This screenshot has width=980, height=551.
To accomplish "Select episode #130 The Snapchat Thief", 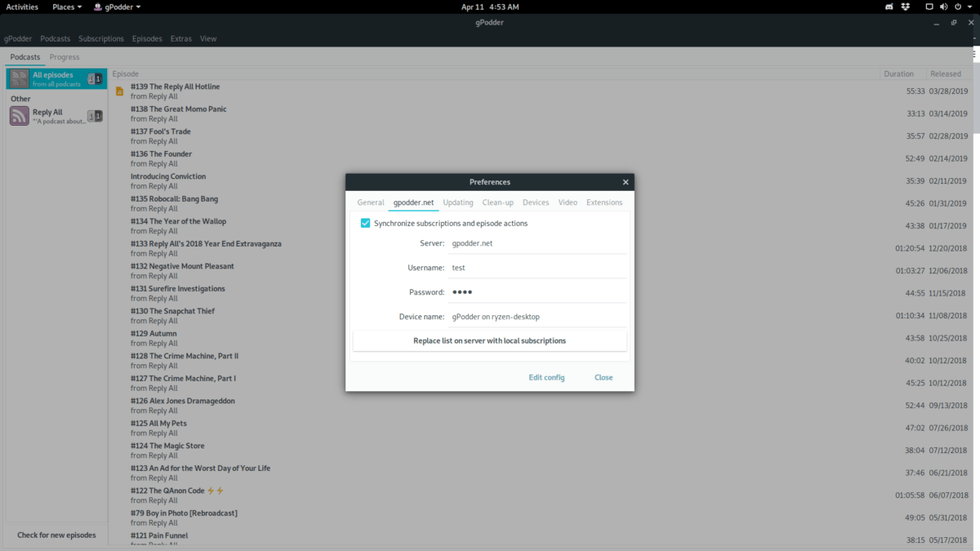I will click(541, 316).
